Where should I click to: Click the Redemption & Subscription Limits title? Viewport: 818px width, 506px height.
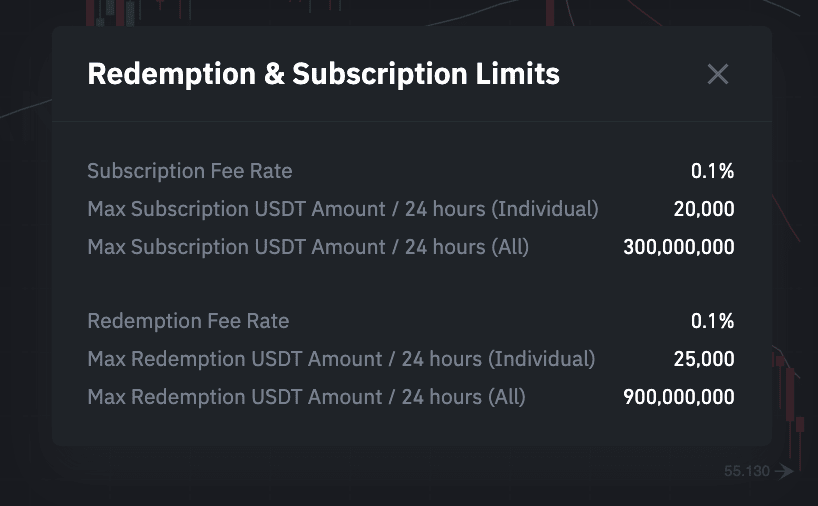pos(323,74)
